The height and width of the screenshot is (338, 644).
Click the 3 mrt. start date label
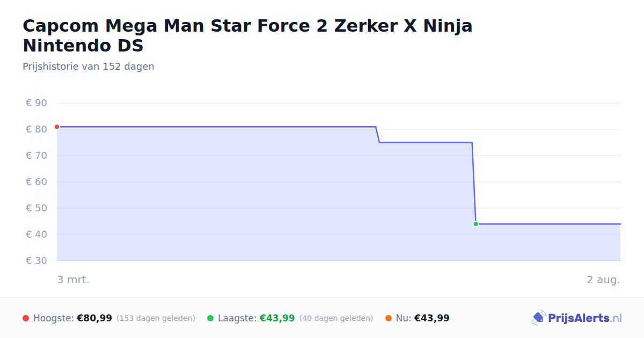pos(74,280)
